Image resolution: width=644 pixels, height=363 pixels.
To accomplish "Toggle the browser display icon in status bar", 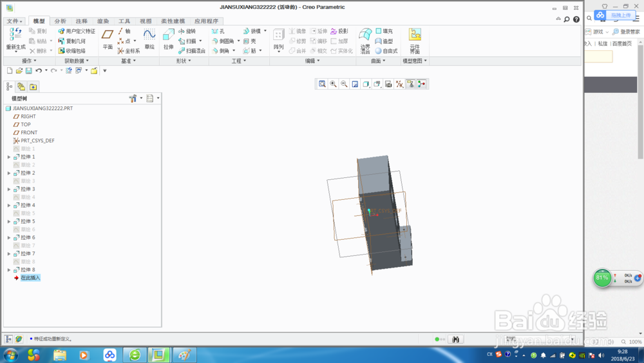I will [x=19, y=339].
